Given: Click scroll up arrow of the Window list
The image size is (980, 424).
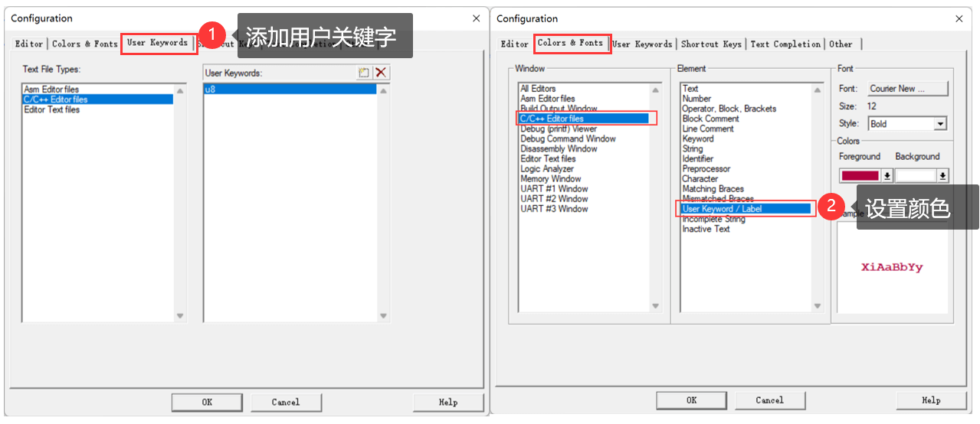Looking at the screenshot, I should (x=655, y=90).
